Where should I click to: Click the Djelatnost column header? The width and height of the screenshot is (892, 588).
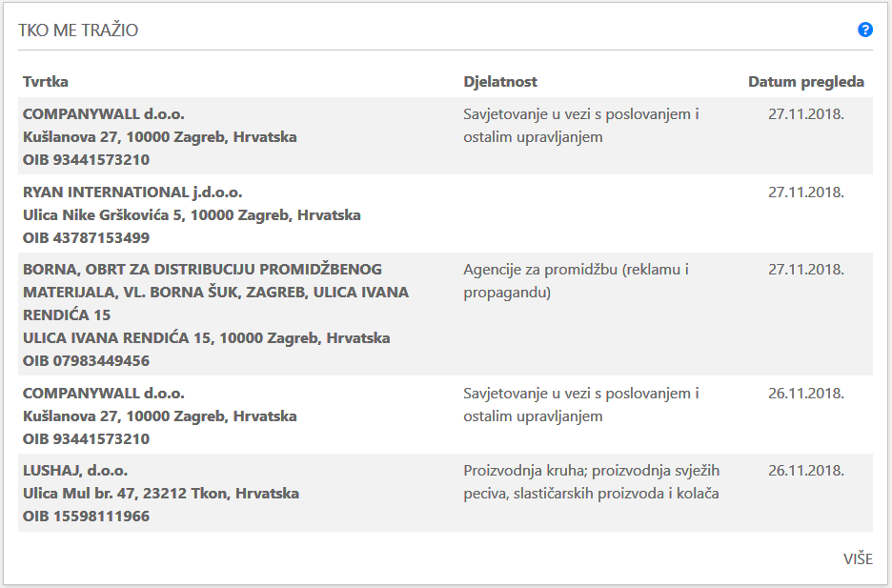coord(500,82)
